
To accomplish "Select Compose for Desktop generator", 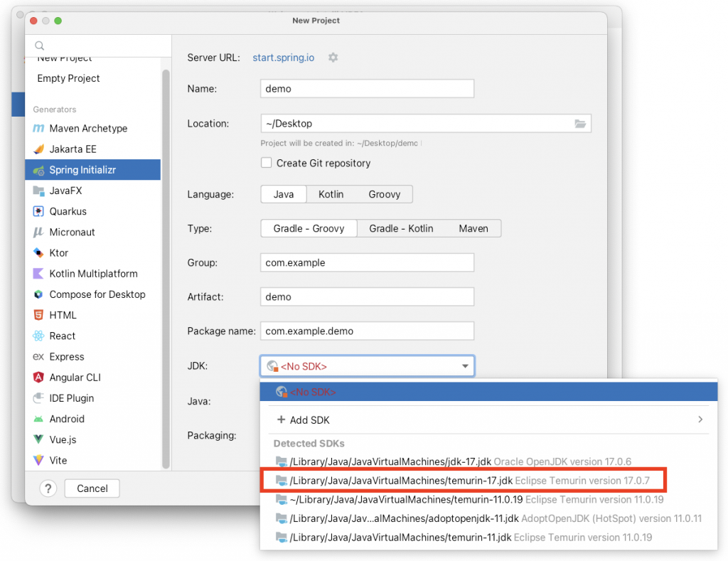I will (x=93, y=294).
